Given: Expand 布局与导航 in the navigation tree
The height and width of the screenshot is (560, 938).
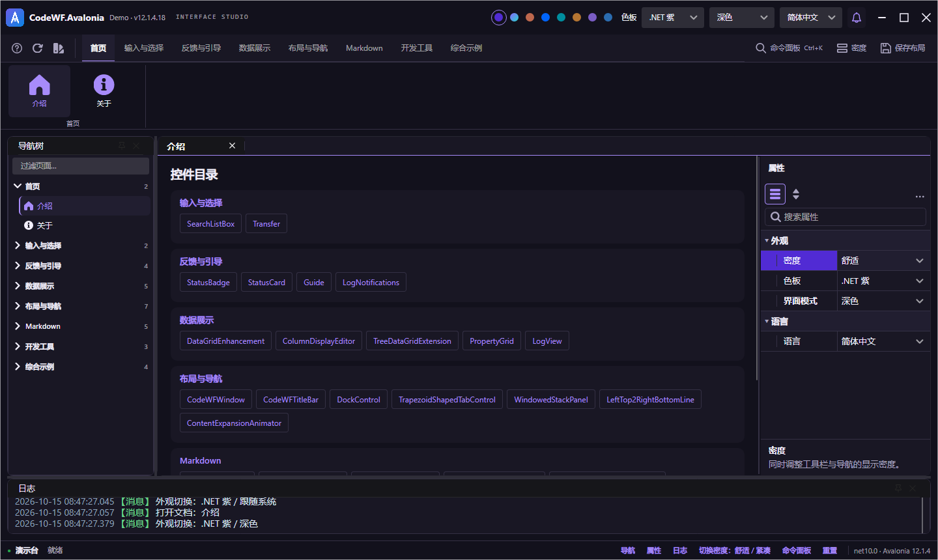Looking at the screenshot, I should [18, 306].
